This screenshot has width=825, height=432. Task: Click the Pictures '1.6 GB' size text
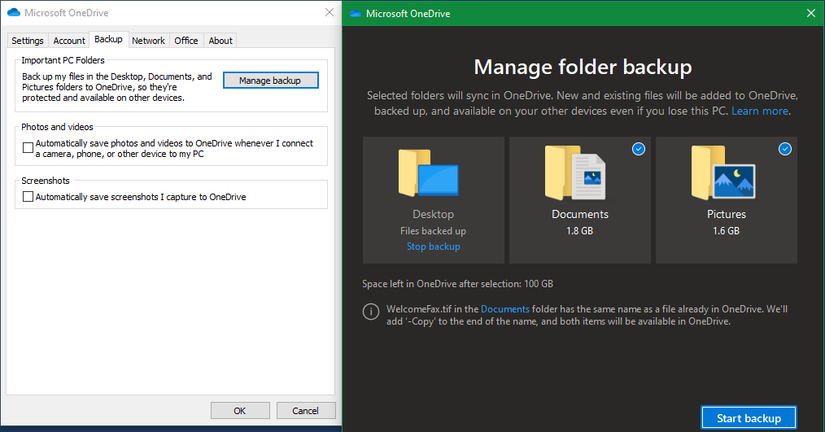pos(726,231)
